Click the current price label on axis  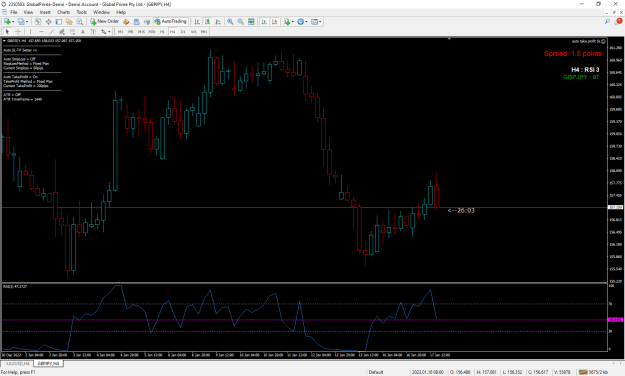(x=615, y=207)
